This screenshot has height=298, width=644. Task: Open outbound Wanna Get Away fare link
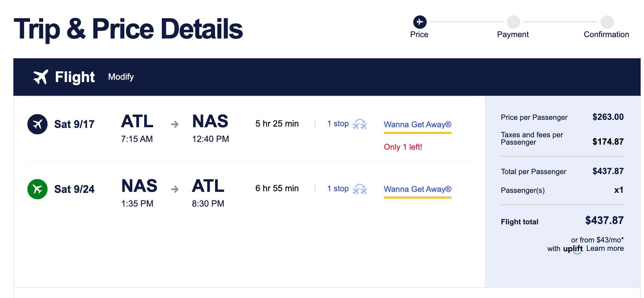tap(417, 125)
